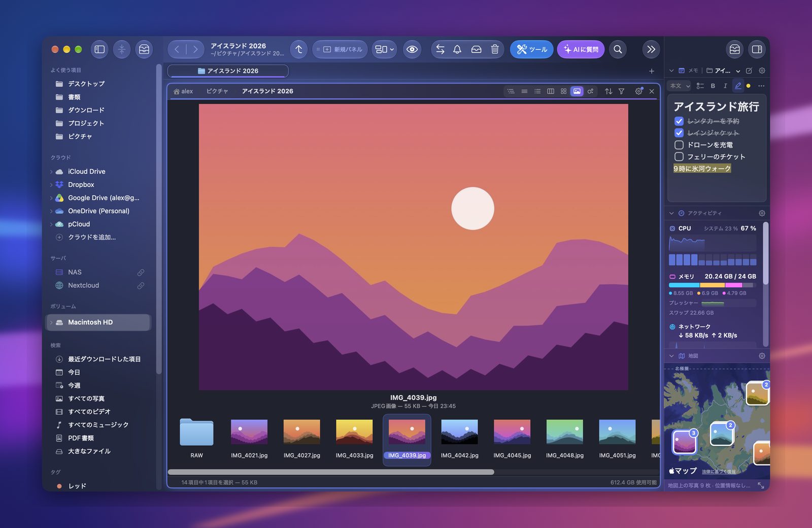
Task: Expand Dropbox in the sidebar
Action: [x=51, y=185]
